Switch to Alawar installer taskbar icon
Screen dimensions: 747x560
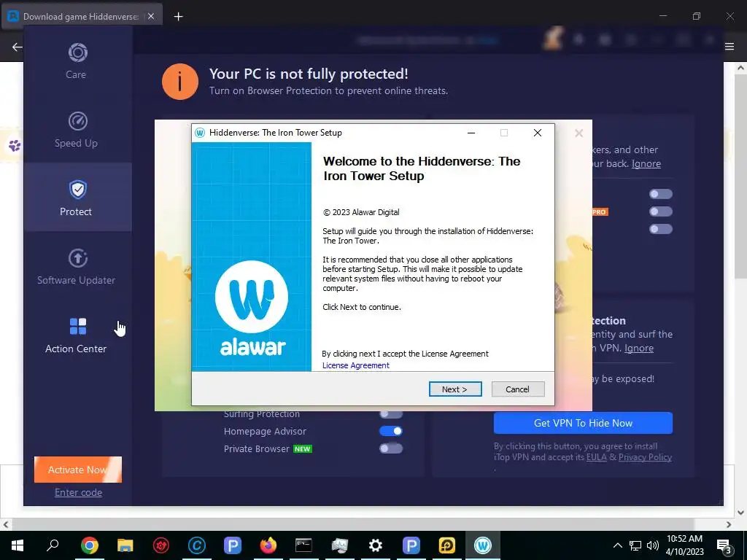(483, 545)
